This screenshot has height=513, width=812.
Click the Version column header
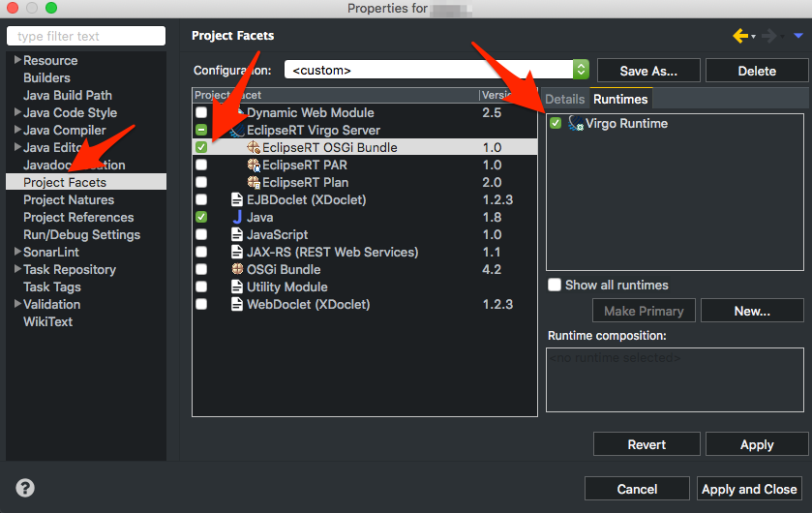[x=508, y=95]
